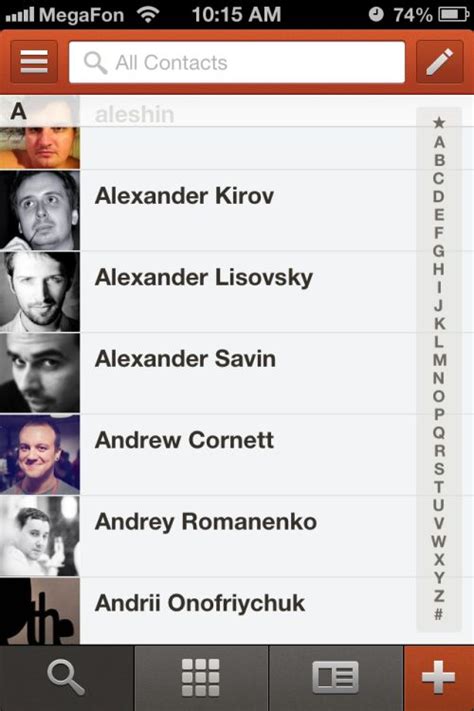The width and height of the screenshot is (474, 711).
Task: Open the magnifier search tab at bottom
Action: click(x=67, y=677)
